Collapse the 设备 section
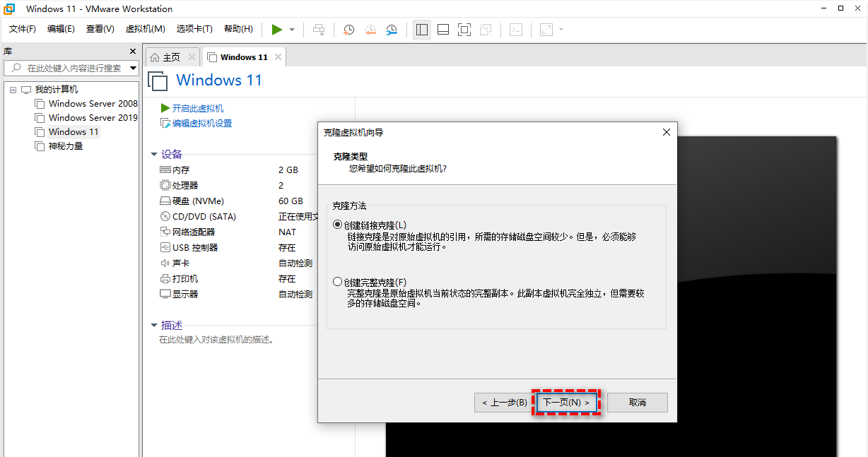The image size is (868, 457). click(155, 154)
